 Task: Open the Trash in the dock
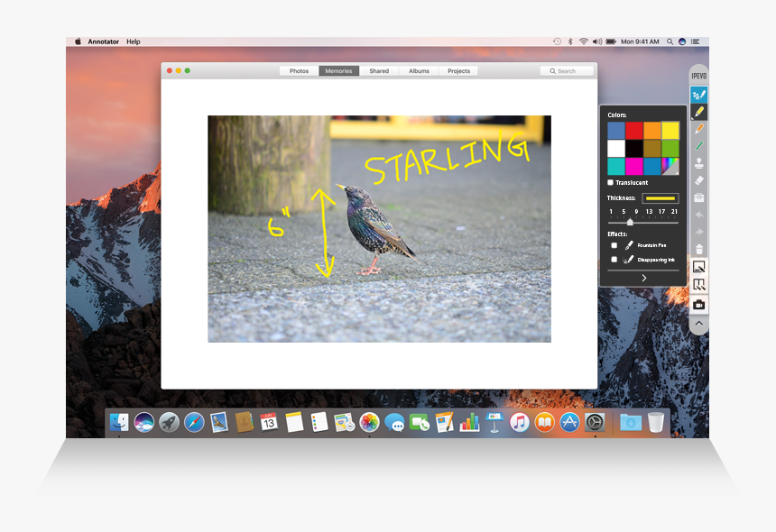(x=656, y=423)
